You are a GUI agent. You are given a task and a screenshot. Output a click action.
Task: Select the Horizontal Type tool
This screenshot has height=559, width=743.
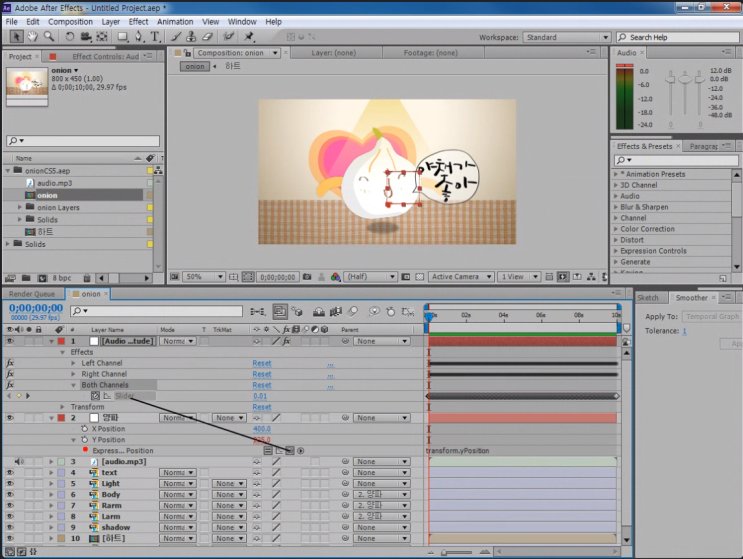coord(155,37)
